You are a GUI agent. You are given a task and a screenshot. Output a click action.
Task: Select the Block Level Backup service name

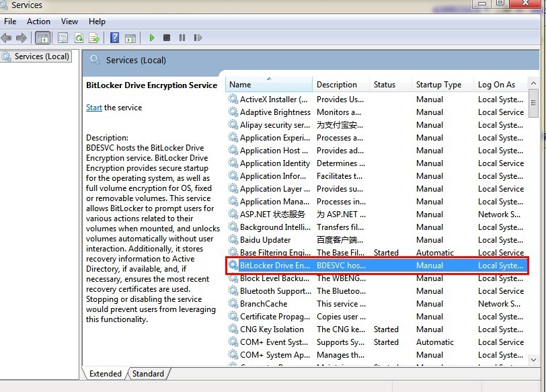coord(274,278)
